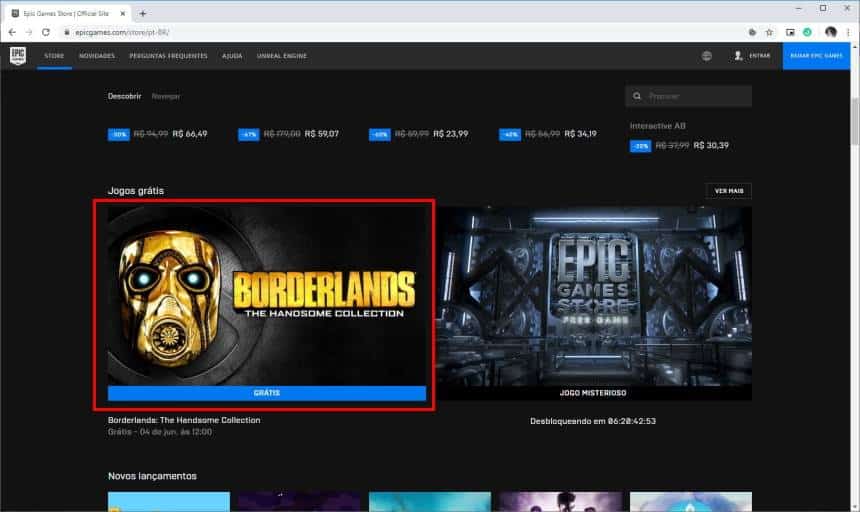The height and width of the screenshot is (512, 860).
Task: Click the discount badge beside R$ 66,49
Action: coord(118,134)
